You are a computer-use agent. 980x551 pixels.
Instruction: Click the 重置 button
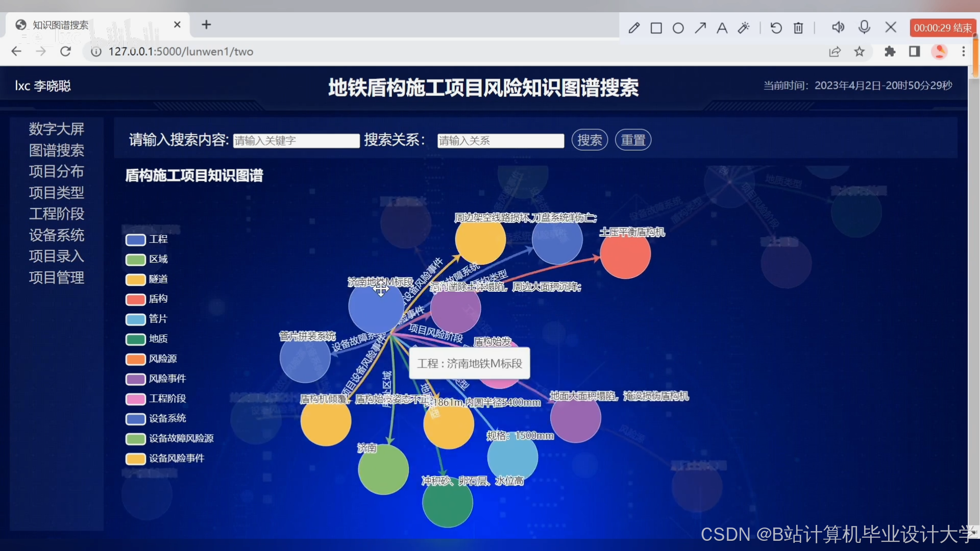tap(633, 140)
